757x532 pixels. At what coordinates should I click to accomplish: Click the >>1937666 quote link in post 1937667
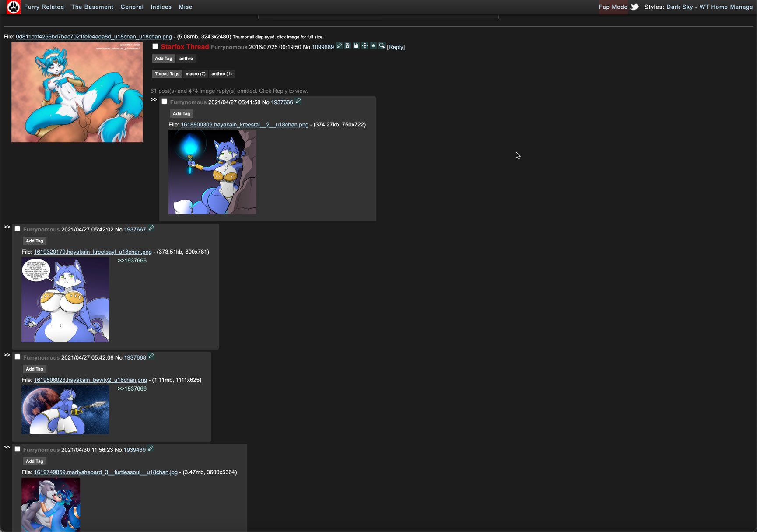(132, 261)
